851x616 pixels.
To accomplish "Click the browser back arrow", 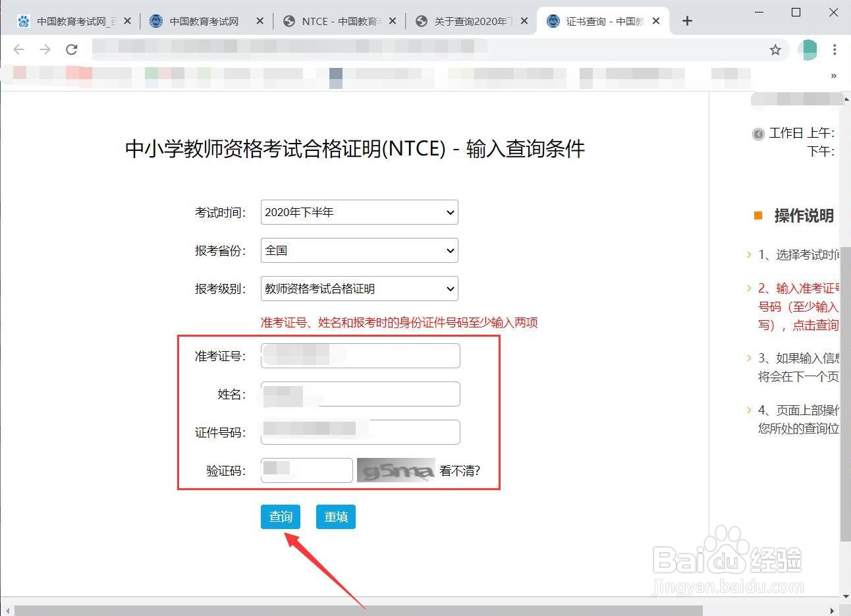I will pyautogui.click(x=18, y=49).
